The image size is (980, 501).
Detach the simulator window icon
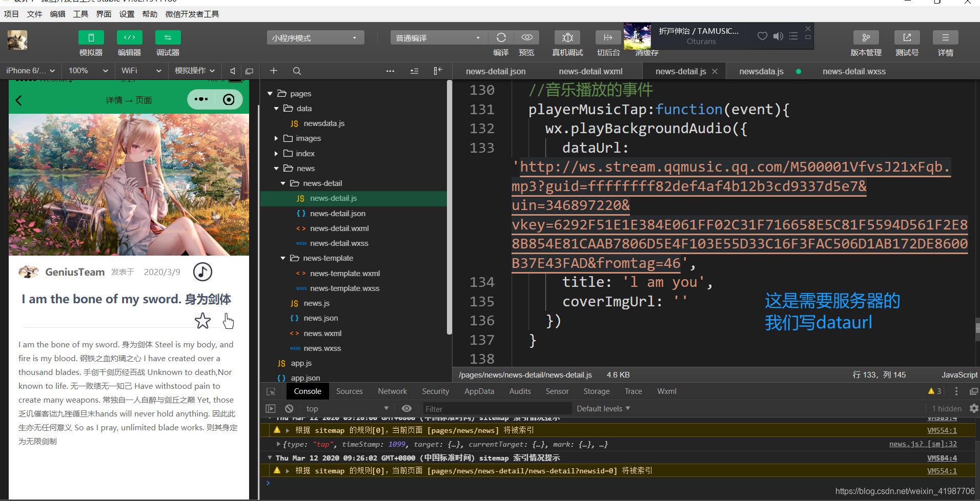point(250,71)
